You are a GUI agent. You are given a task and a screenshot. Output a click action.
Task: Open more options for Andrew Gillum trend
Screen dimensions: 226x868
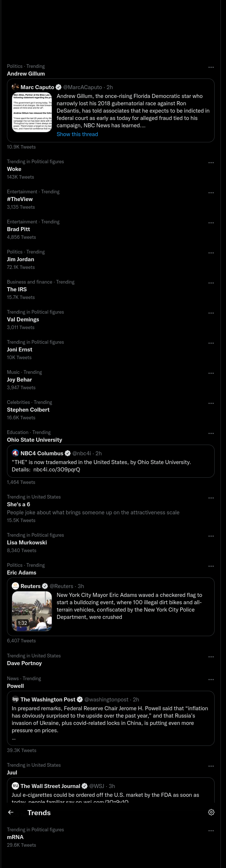point(211,67)
